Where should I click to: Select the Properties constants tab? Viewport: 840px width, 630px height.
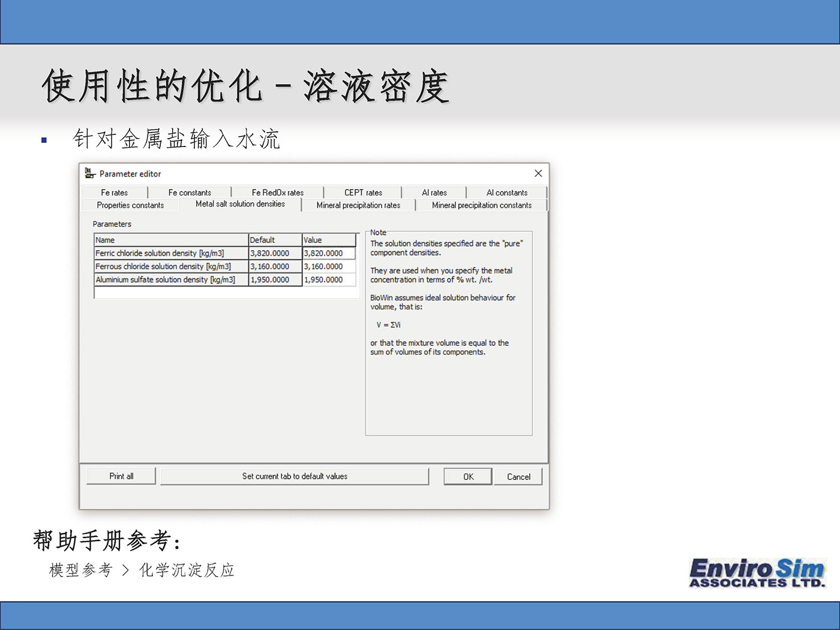130,205
